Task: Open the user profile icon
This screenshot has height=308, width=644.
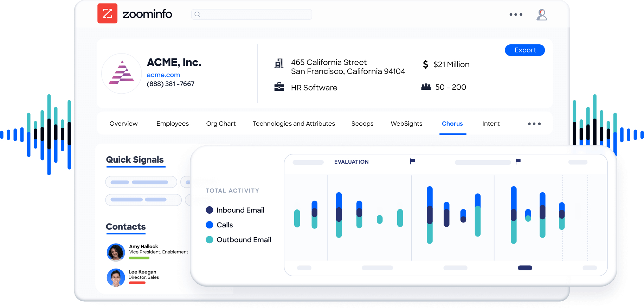Action: click(541, 15)
